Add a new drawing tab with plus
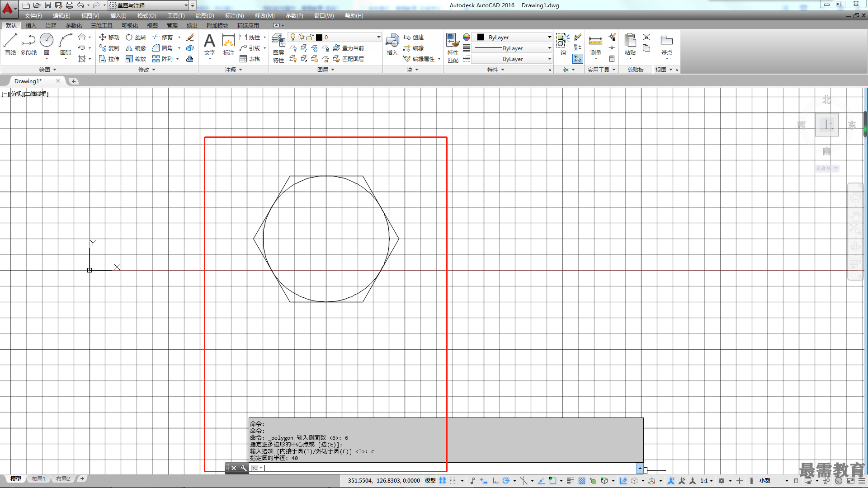868x488 pixels. pyautogui.click(x=73, y=81)
